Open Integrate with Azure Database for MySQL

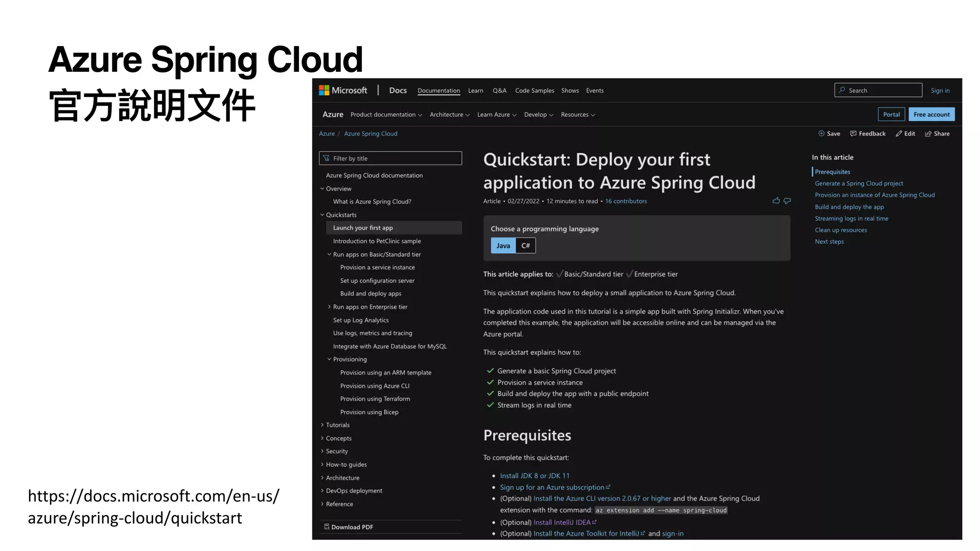(x=390, y=346)
